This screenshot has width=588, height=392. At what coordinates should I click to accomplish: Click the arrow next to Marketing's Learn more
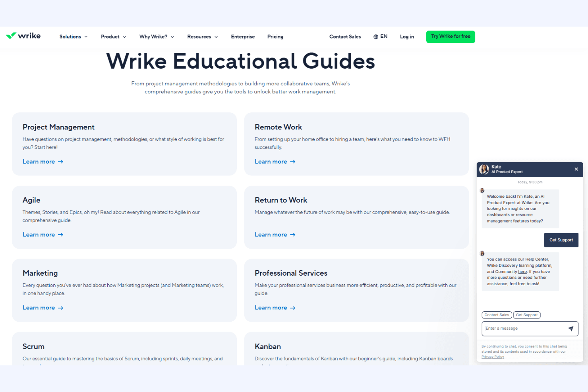(x=60, y=308)
